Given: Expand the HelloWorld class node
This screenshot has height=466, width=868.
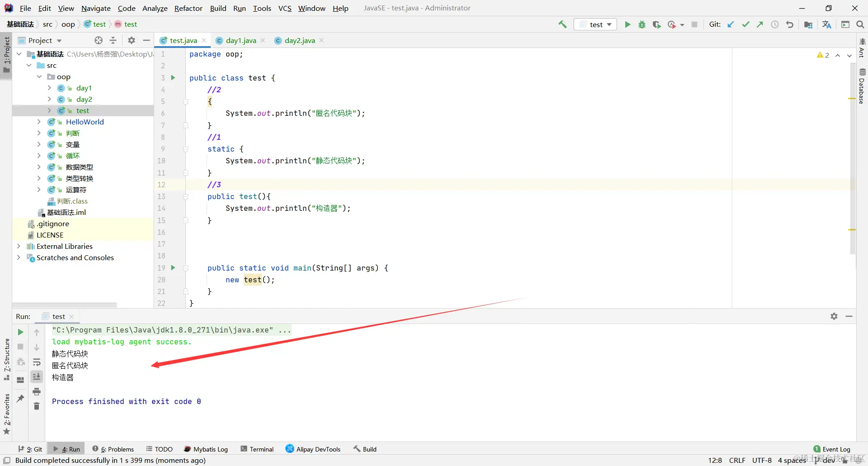Looking at the screenshot, I should coord(39,122).
